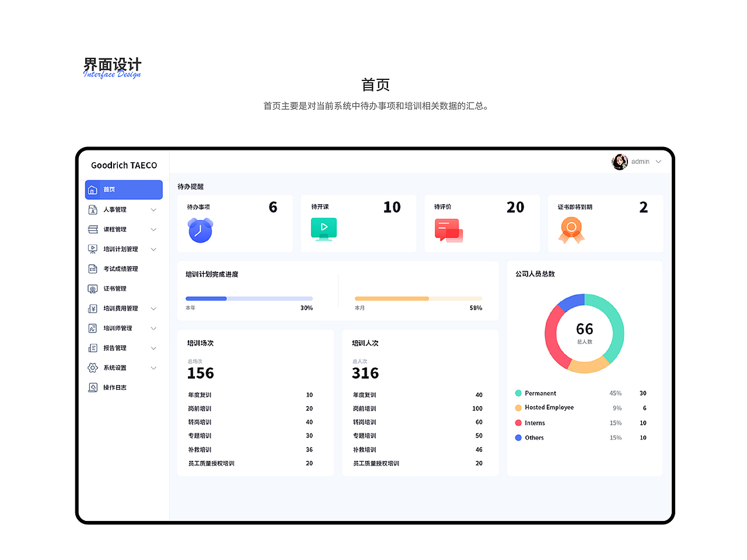The width and height of the screenshot is (747, 560).
Task: Select the 首页 home menu item
Action: [124, 190]
